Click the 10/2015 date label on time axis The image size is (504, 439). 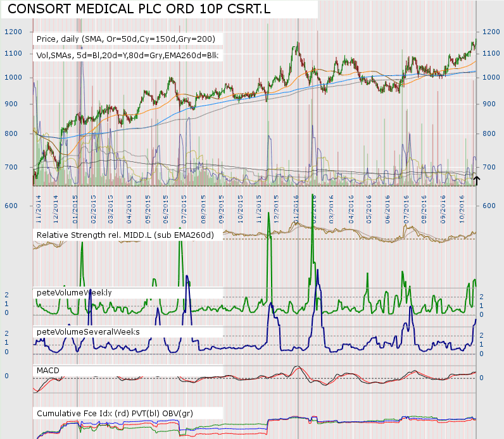(240, 209)
